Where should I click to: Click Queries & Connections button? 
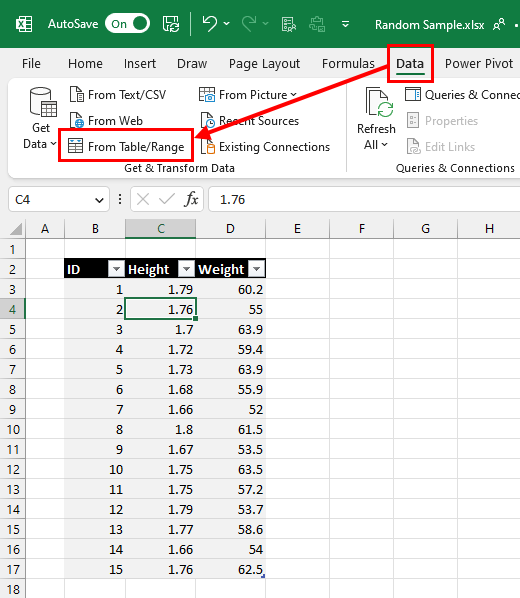pos(462,95)
